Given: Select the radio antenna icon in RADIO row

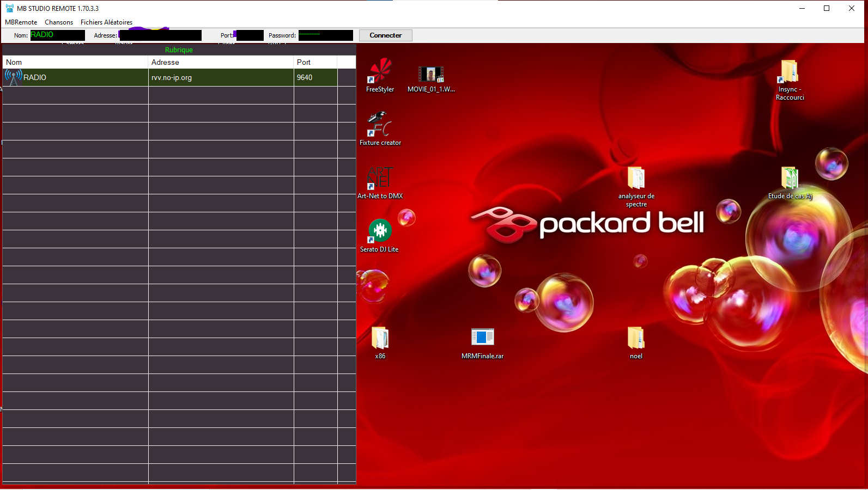Looking at the screenshot, I should coord(14,77).
